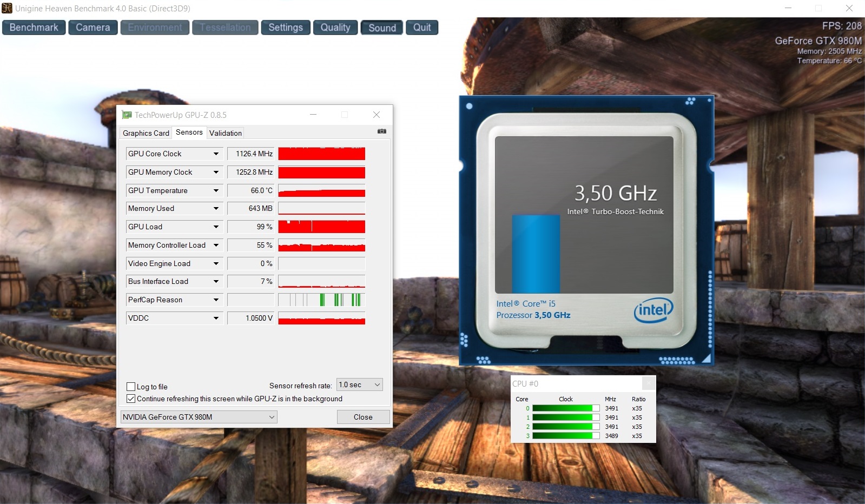Open the Camera menu in Heaven
The width and height of the screenshot is (865, 504).
pyautogui.click(x=93, y=28)
